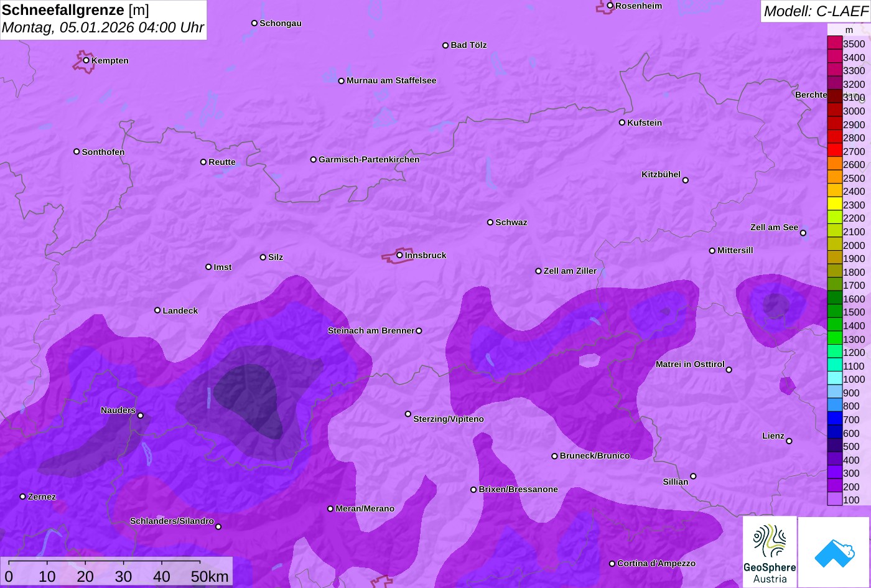The width and height of the screenshot is (871, 588).
Task: Select the 100 m light purple swatch
Action: (834, 499)
